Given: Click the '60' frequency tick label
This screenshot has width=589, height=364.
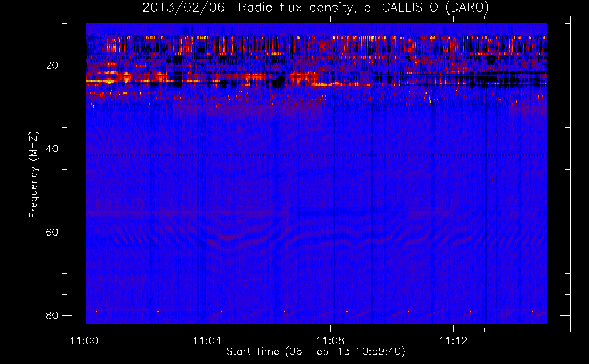Looking at the screenshot, I should pos(52,232).
